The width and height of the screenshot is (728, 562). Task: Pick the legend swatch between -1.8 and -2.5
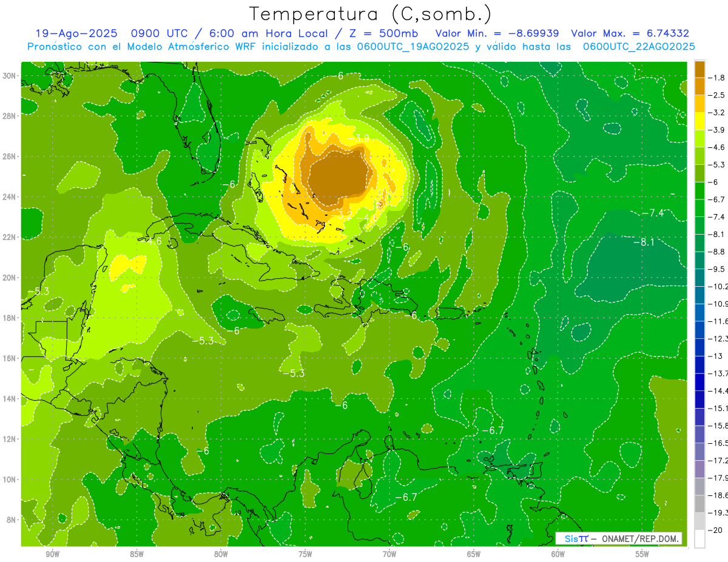tap(699, 86)
